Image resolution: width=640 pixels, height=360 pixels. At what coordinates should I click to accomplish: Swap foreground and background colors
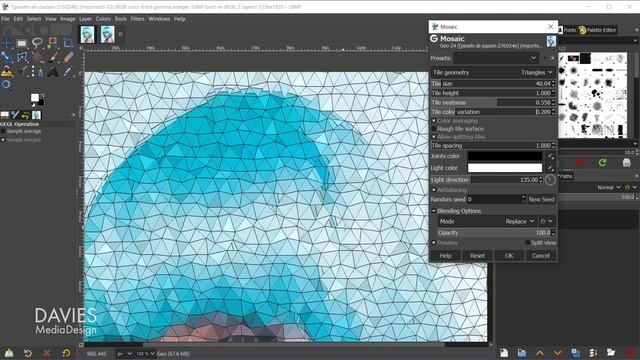click(x=42, y=96)
